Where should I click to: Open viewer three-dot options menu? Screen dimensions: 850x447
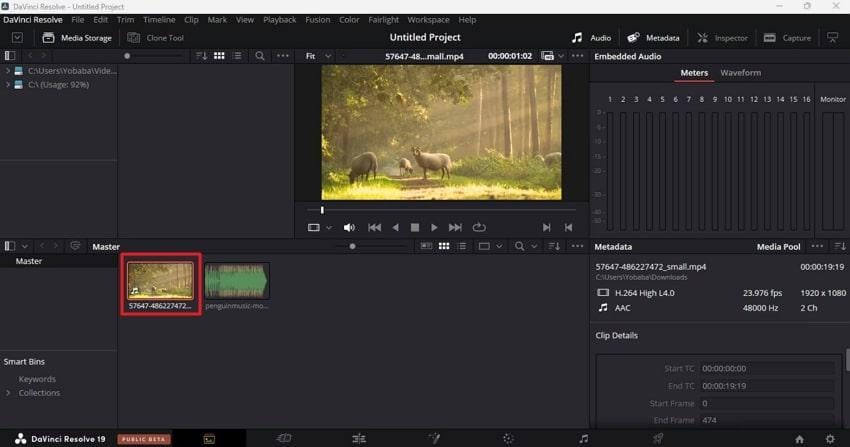(x=577, y=56)
